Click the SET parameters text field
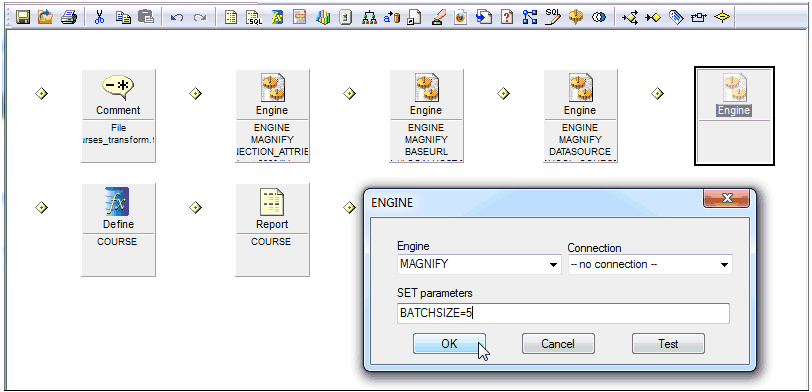 coord(563,313)
